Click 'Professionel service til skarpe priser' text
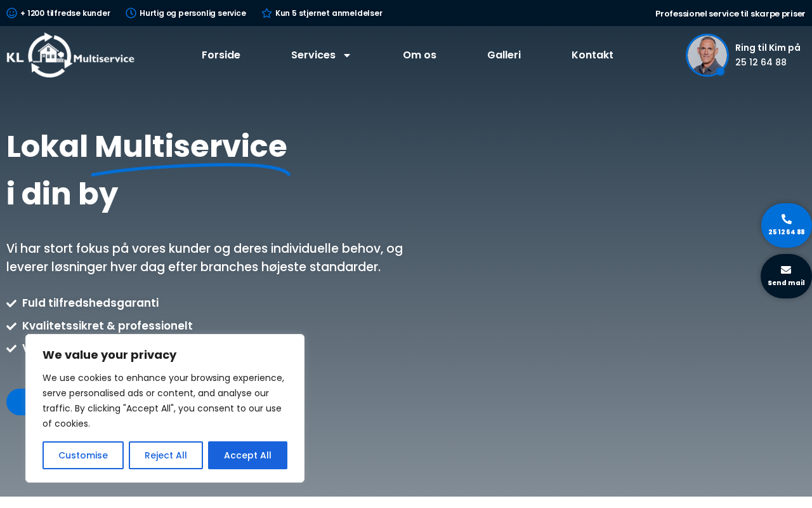The height and width of the screenshot is (508, 812). coord(730,14)
